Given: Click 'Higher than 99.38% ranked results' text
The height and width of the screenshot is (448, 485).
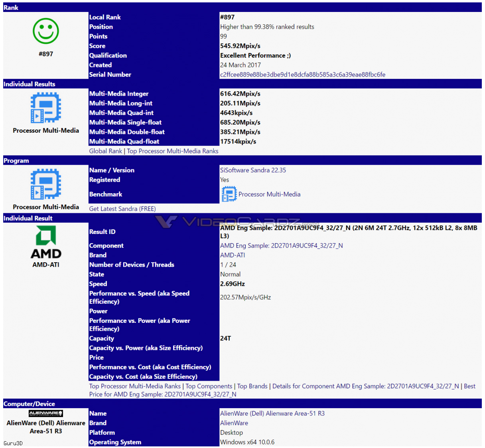Looking at the screenshot, I should [267, 27].
